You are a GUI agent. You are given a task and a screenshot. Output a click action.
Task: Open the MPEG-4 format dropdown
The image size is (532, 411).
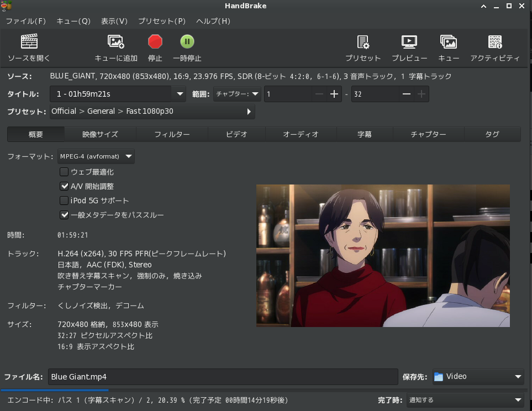pyautogui.click(x=96, y=156)
